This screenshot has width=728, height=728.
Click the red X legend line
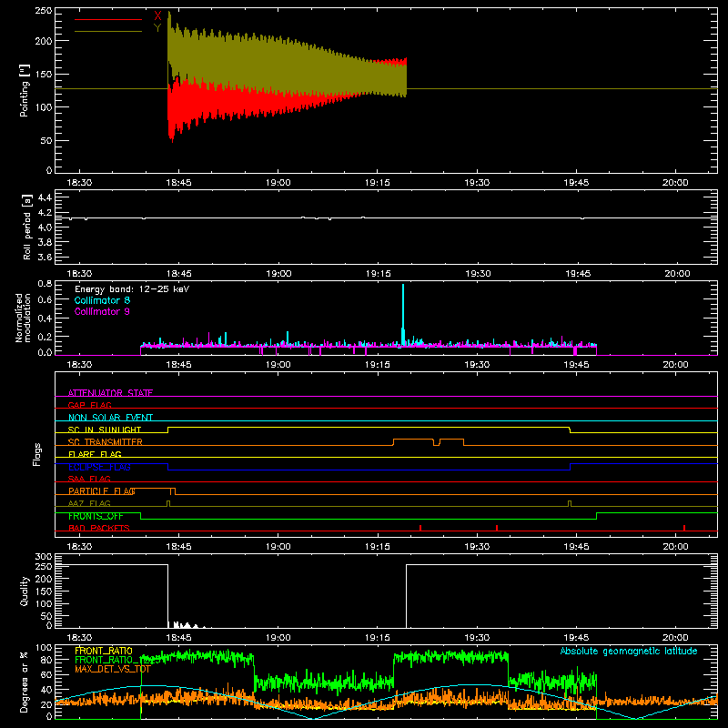click(108, 19)
